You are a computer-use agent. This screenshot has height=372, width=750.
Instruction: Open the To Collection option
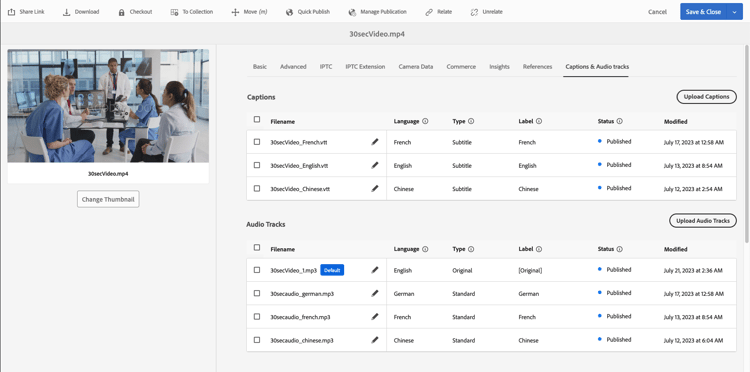pyautogui.click(x=192, y=12)
